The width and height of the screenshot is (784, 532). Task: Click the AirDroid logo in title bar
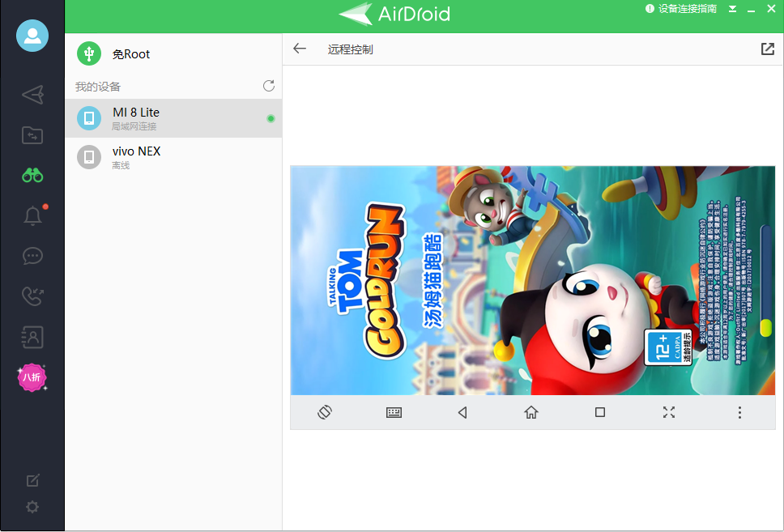click(394, 14)
